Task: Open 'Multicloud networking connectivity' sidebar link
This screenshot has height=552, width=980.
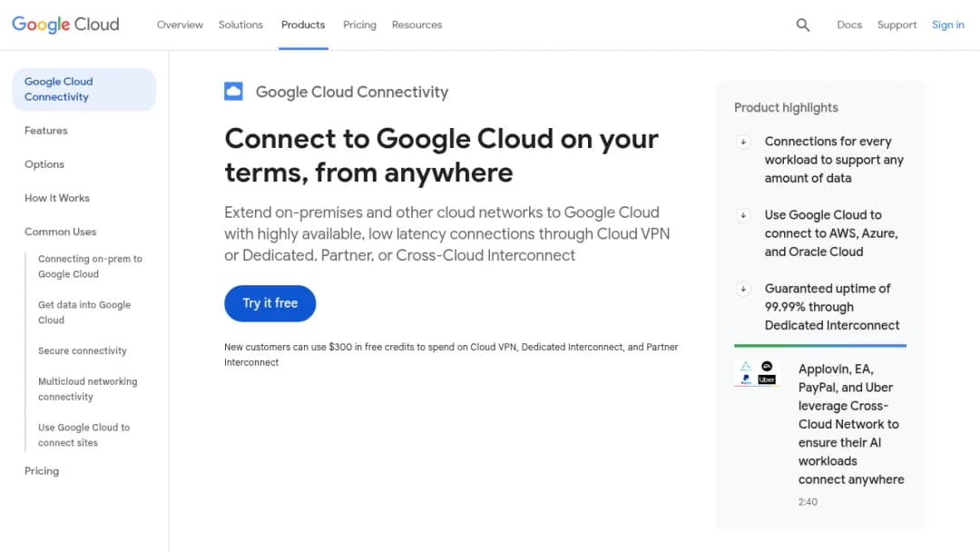Action: click(x=87, y=389)
